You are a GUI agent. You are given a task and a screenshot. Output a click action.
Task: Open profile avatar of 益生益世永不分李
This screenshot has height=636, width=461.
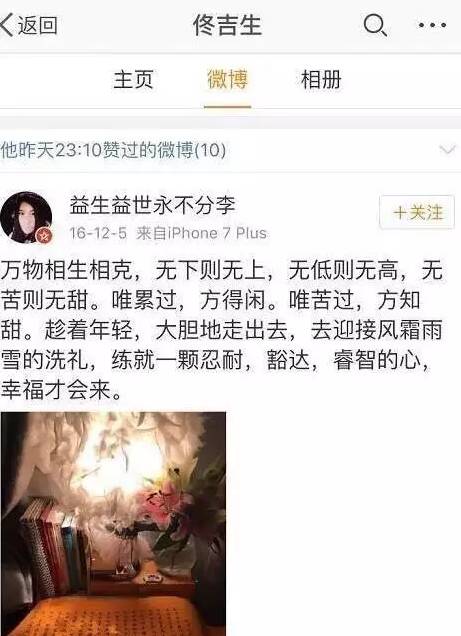coord(26,217)
